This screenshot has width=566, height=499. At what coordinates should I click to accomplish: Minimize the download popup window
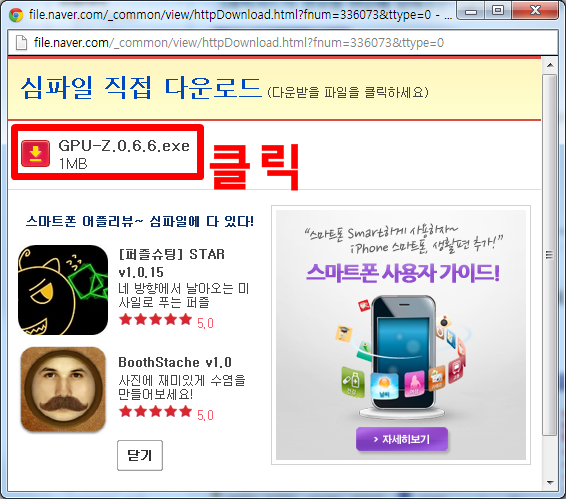click(471, 12)
